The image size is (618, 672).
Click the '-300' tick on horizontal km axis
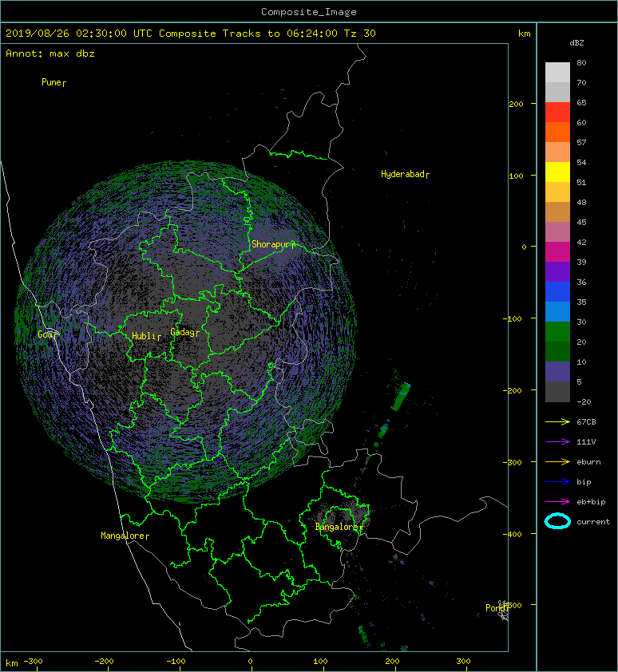click(x=34, y=662)
